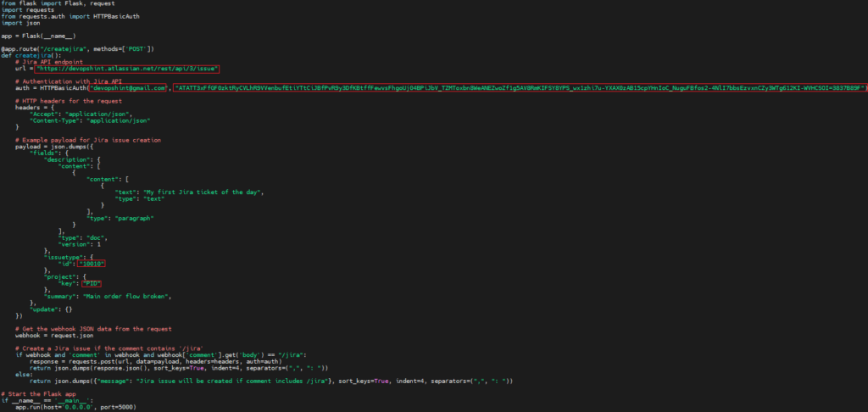Click the "issuetype": { line
868x412 pixels.
point(69,257)
